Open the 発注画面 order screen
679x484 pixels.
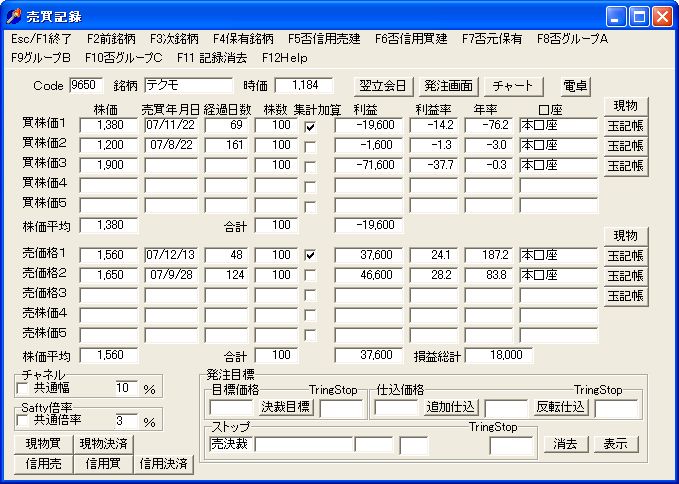point(446,86)
